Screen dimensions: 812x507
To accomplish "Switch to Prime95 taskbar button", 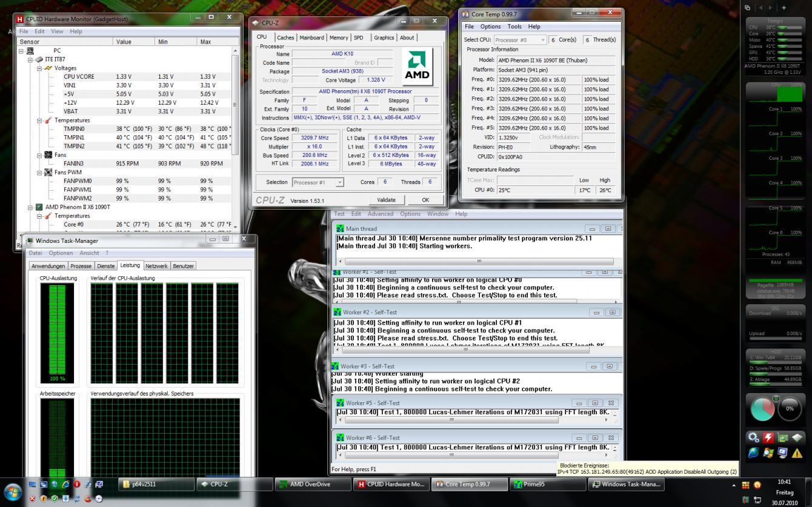I will [x=547, y=484].
